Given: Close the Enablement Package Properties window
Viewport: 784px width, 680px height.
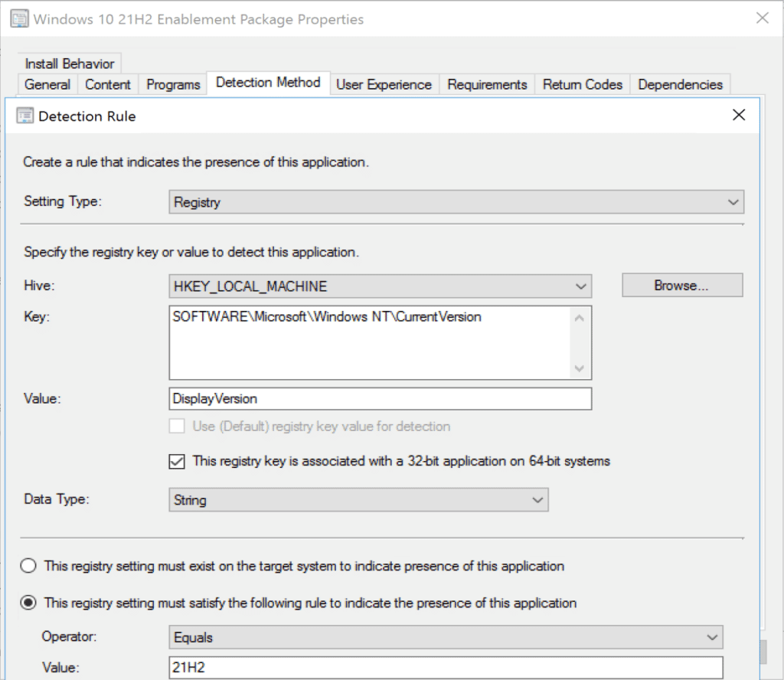Looking at the screenshot, I should tap(762, 18).
